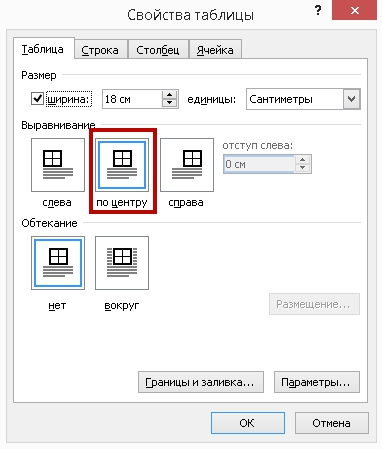The image size is (382, 449).
Task: Increase width with the up spinner arrow
Action: pos(170,95)
